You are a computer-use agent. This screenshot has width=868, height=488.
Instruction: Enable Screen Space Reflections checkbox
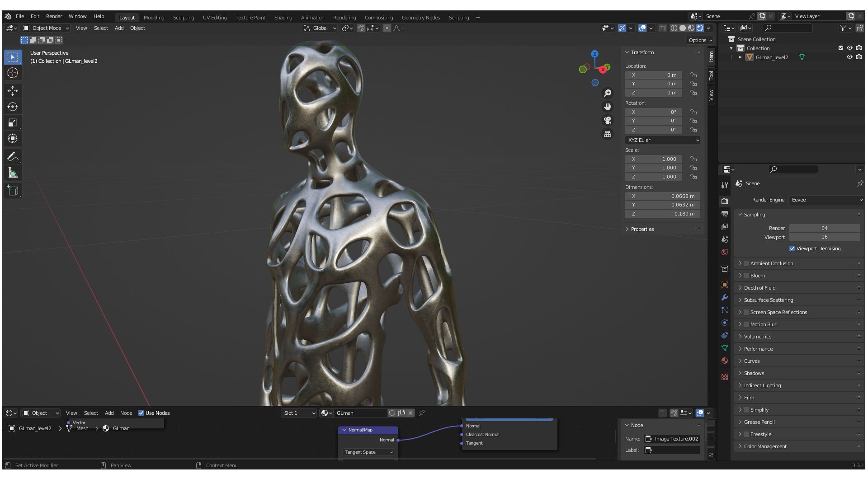[x=746, y=312]
